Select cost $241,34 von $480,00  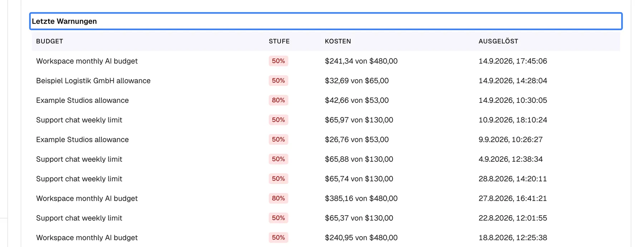click(x=361, y=61)
